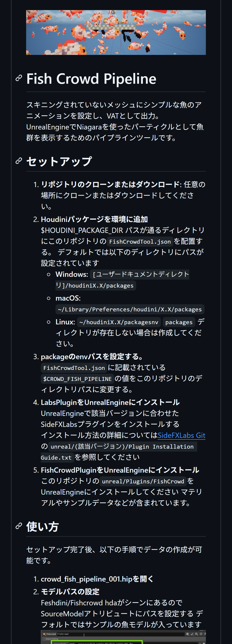Click the anchor link icon beside Fish Crowd Pipeline

click(19, 78)
